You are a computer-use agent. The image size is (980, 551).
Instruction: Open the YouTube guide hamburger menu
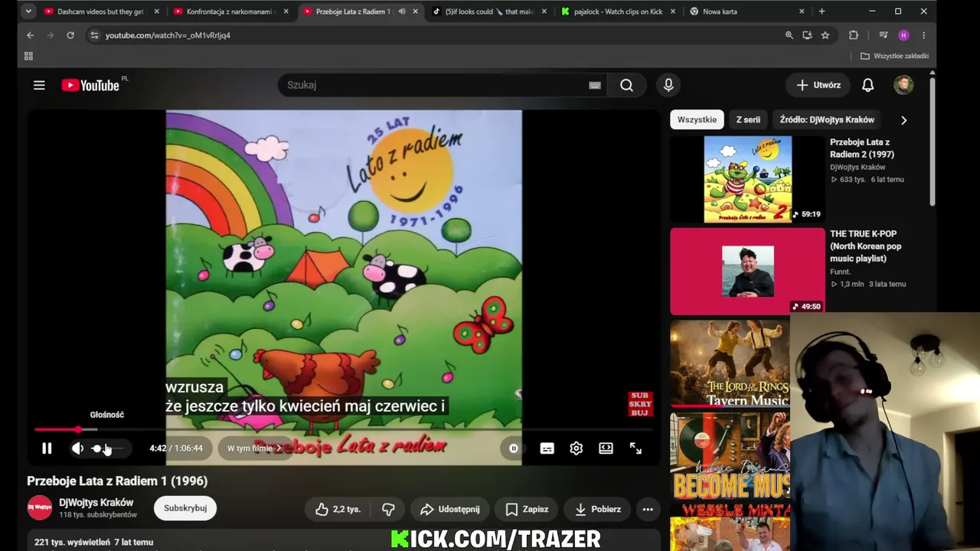click(x=39, y=85)
